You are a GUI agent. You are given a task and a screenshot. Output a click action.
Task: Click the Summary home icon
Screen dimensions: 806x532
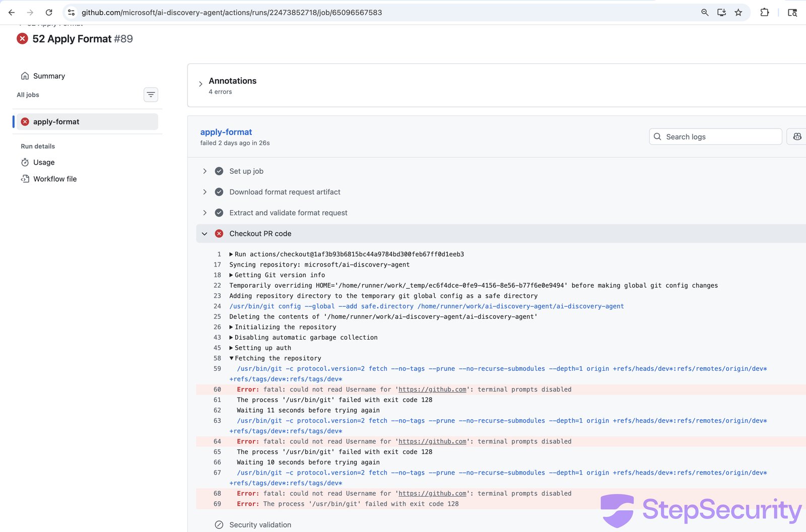coord(25,76)
